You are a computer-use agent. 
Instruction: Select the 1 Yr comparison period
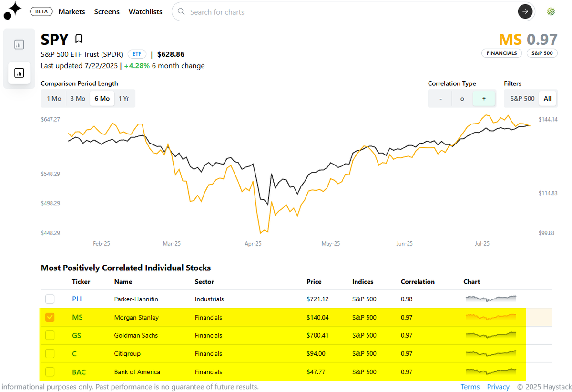pos(124,99)
